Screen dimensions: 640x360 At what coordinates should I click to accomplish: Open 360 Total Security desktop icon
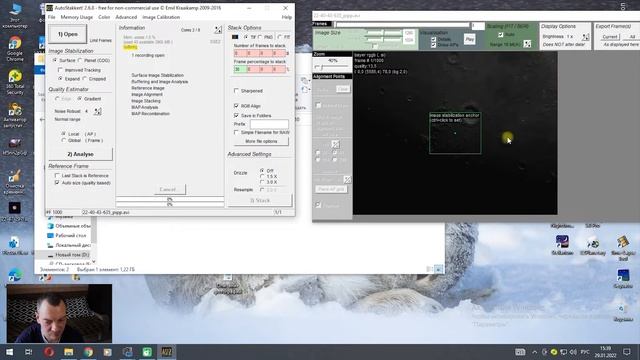15,82
